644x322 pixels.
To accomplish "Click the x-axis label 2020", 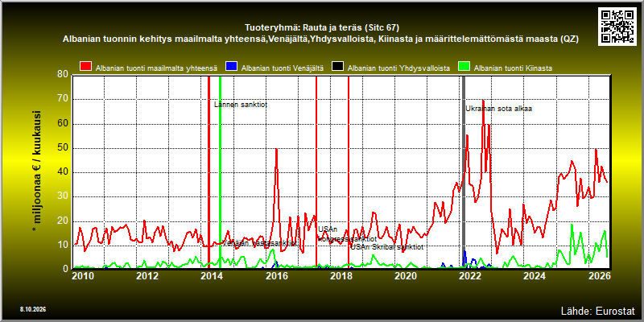I will [x=406, y=275].
